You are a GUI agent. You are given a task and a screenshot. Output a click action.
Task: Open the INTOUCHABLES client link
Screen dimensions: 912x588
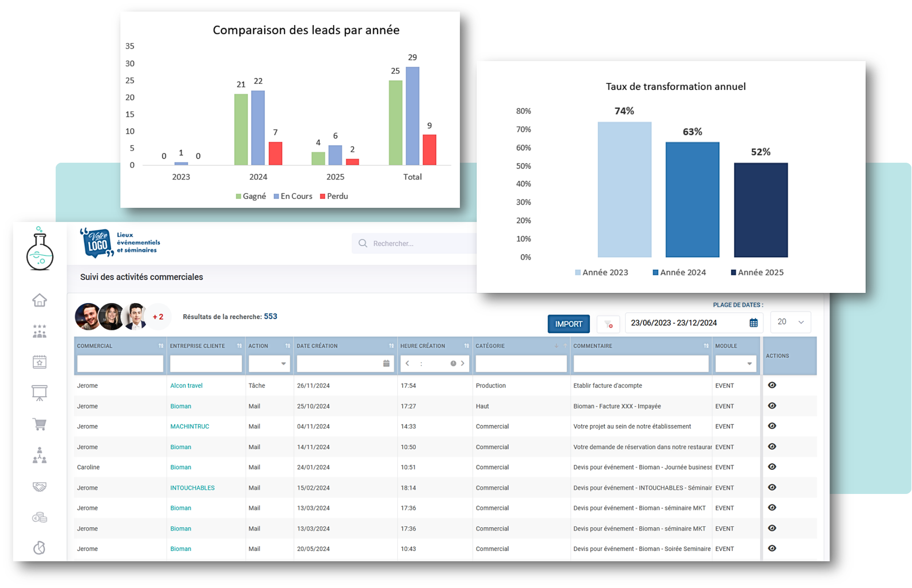(x=192, y=488)
